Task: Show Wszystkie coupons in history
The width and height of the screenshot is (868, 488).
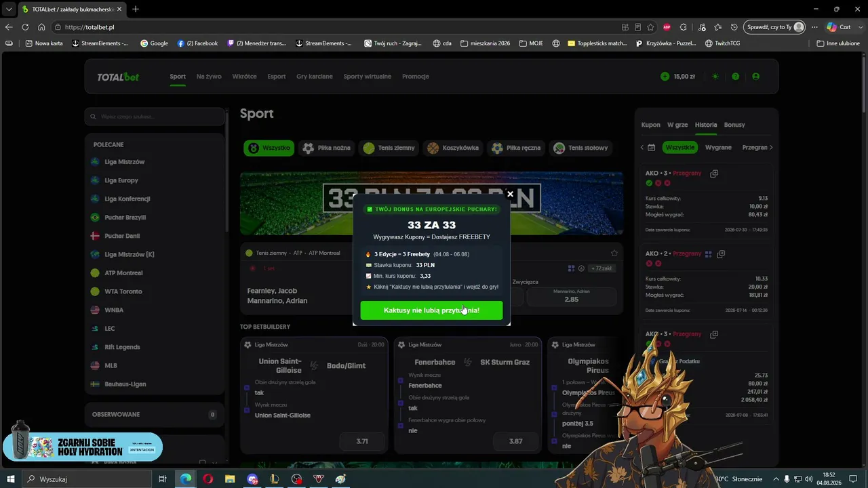Action: [x=680, y=147]
